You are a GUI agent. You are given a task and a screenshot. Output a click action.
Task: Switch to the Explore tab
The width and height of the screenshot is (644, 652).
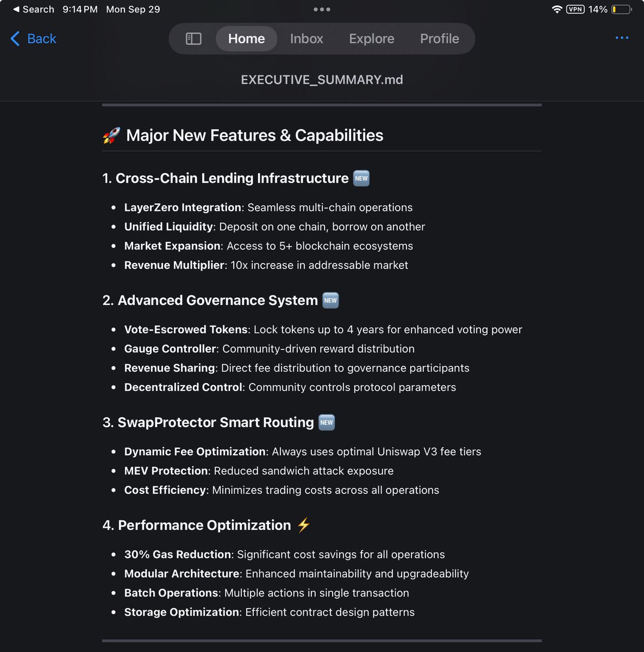point(372,39)
